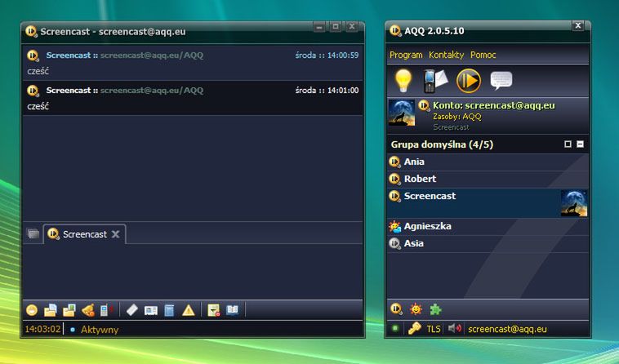Click the Zasoby: AQQ text
Viewport: 619px width, 364px height.
point(457,117)
